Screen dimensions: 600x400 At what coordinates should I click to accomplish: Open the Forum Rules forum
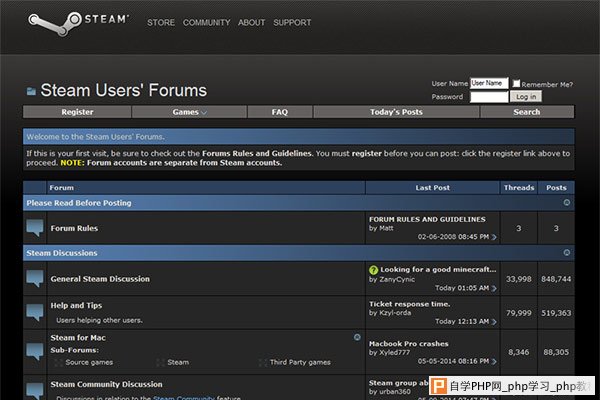74,229
